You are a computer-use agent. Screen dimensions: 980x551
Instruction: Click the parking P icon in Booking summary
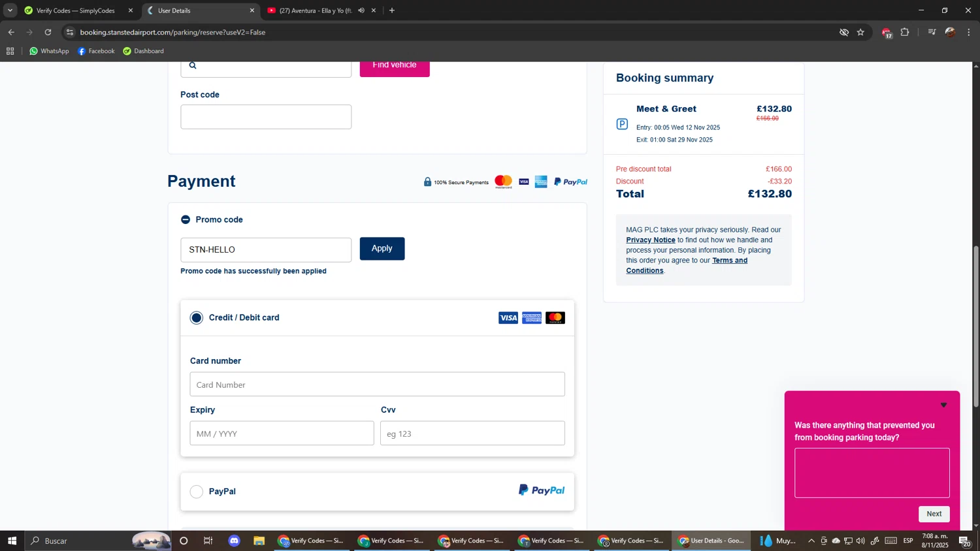click(x=622, y=124)
